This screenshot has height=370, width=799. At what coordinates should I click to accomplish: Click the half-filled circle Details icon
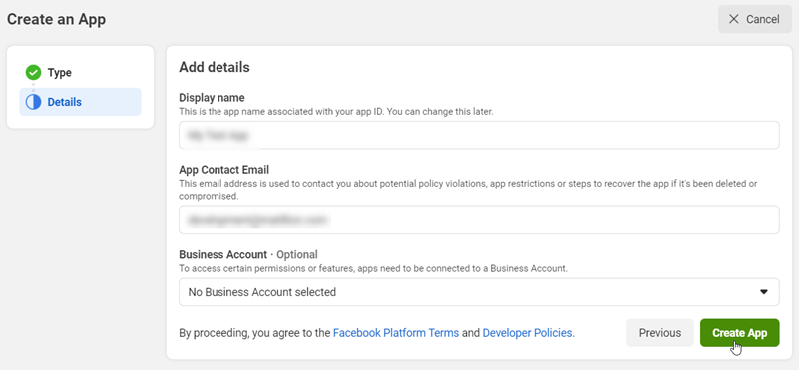coord(33,102)
